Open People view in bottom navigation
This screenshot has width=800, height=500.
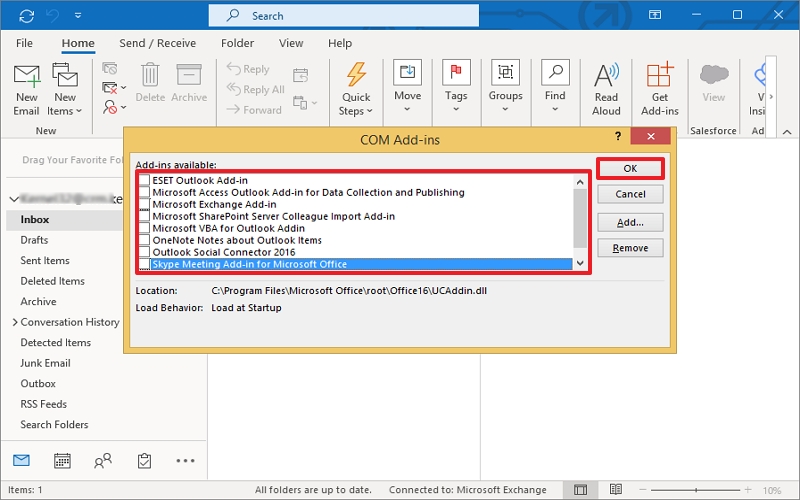pyautogui.click(x=103, y=461)
